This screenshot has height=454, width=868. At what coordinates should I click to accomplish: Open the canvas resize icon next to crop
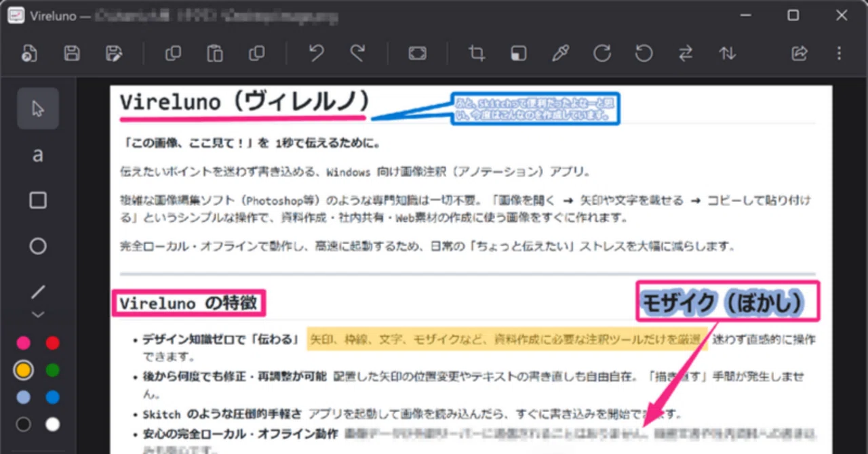click(518, 54)
